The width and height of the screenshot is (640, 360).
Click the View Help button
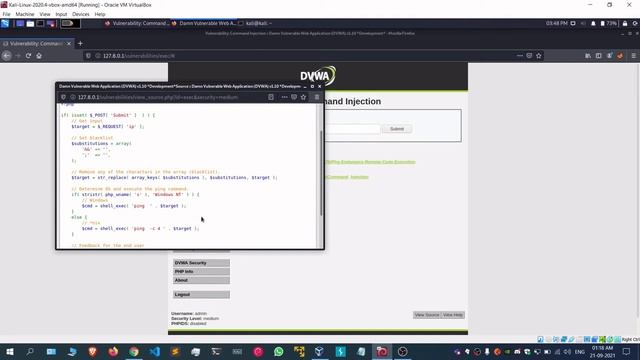point(453,315)
